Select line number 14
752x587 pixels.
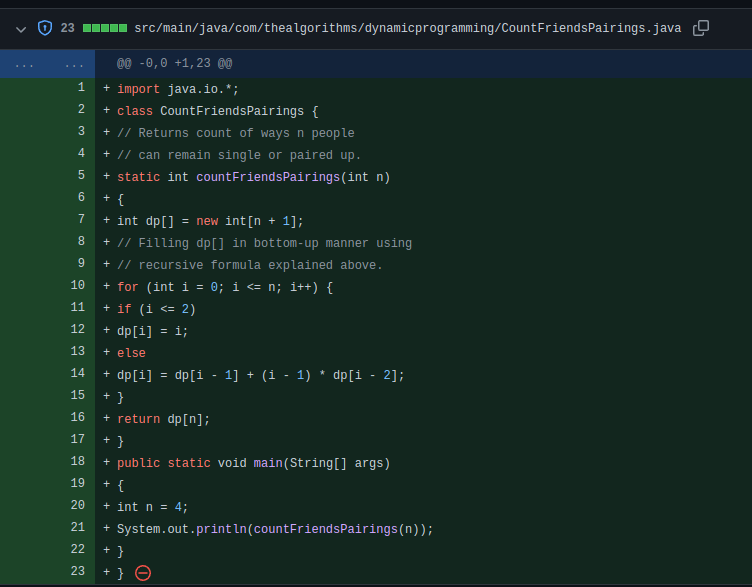click(78, 374)
